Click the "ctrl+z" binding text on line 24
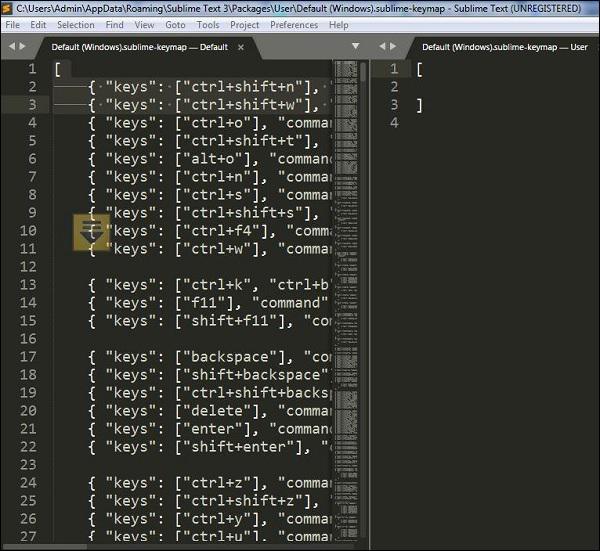The width and height of the screenshot is (600, 551). [x=217, y=483]
